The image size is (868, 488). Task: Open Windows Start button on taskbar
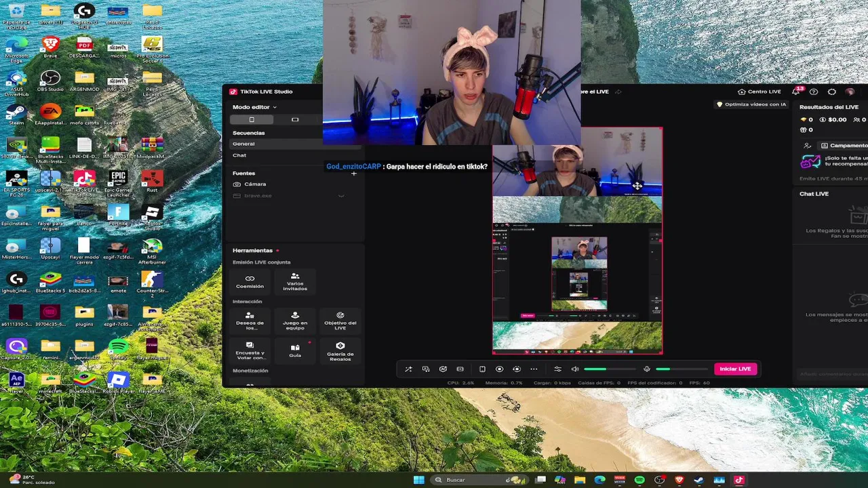click(419, 480)
